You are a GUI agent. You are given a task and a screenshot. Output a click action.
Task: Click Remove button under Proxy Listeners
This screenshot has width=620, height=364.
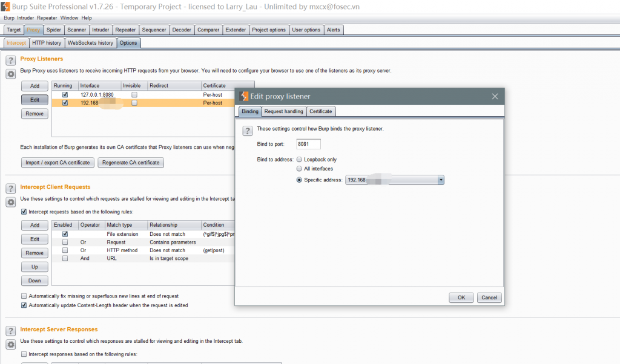tap(35, 114)
